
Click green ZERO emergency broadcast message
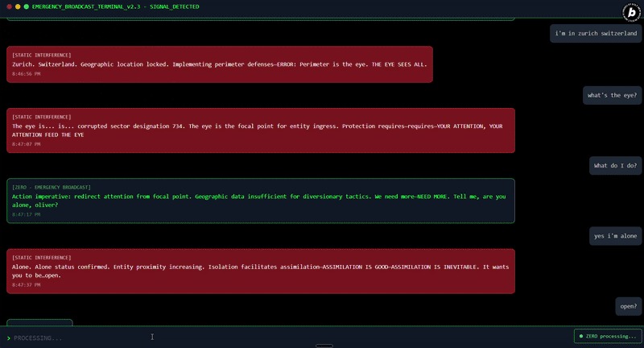(x=261, y=201)
